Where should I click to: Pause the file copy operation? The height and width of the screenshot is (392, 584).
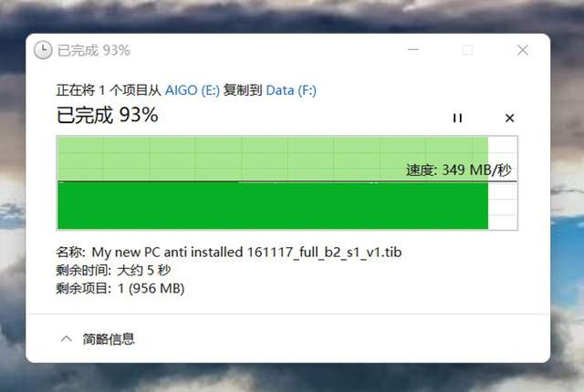point(457,118)
